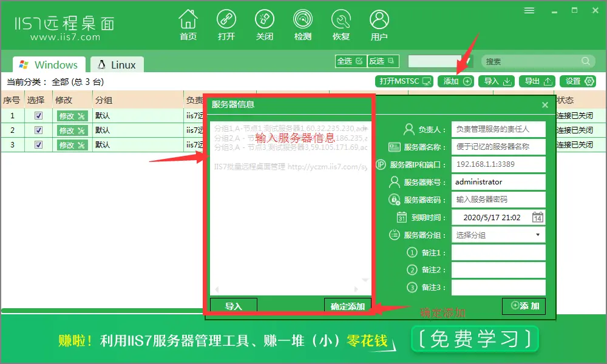Switch to the Linux tab

117,64
